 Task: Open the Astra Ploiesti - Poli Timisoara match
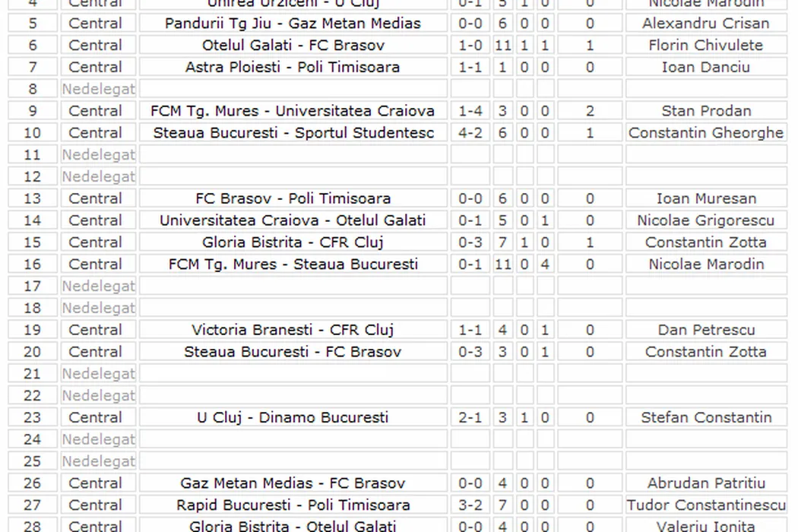pos(293,68)
